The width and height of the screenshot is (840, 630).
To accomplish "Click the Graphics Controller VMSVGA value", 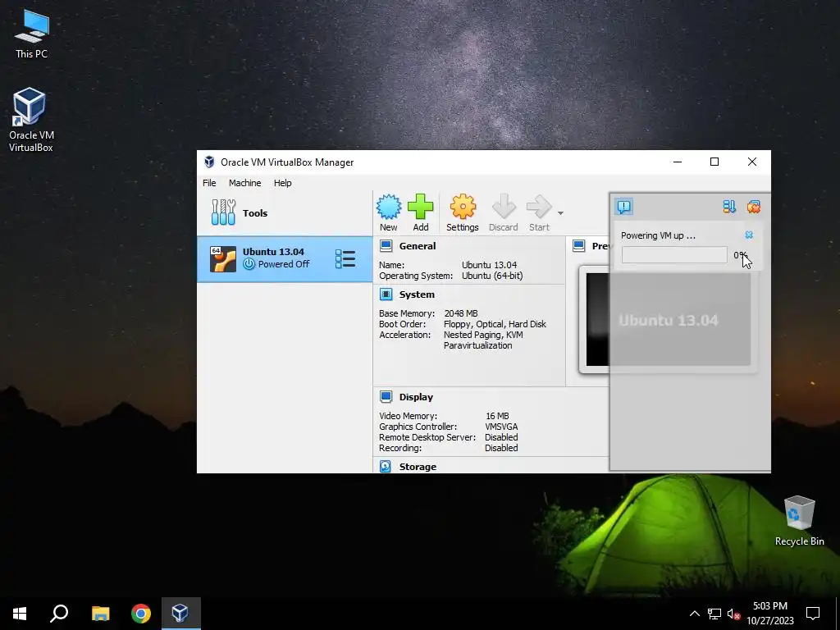I will coord(501,427).
